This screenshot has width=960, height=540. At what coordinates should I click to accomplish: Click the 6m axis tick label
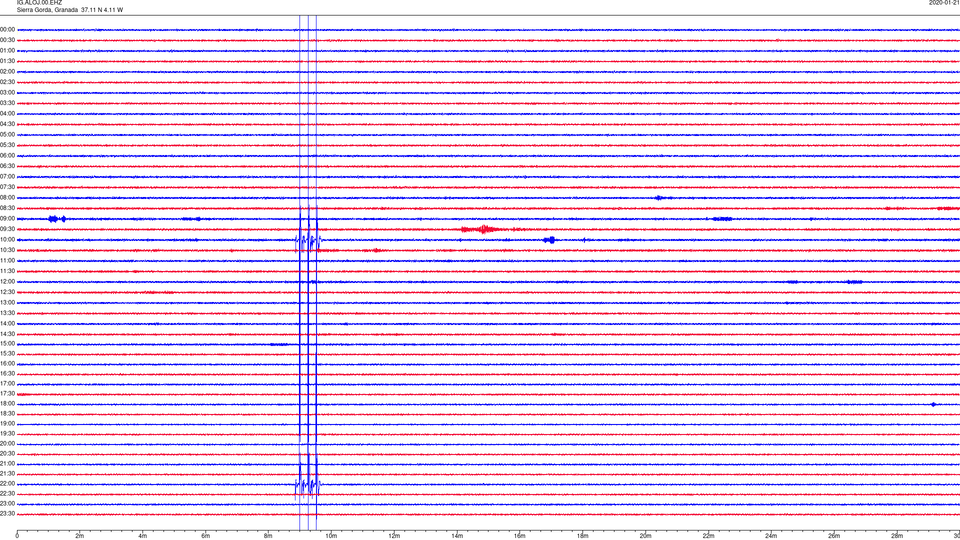point(206,536)
